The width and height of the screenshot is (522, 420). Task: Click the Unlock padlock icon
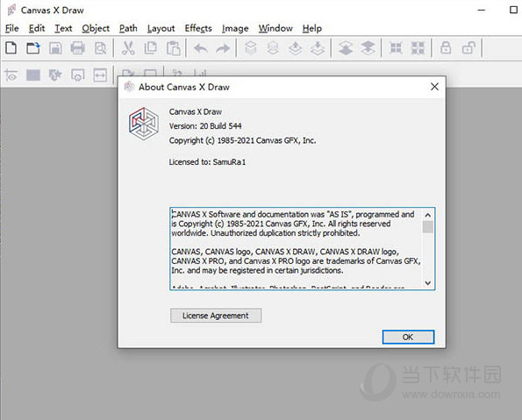click(x=468, y=48)
